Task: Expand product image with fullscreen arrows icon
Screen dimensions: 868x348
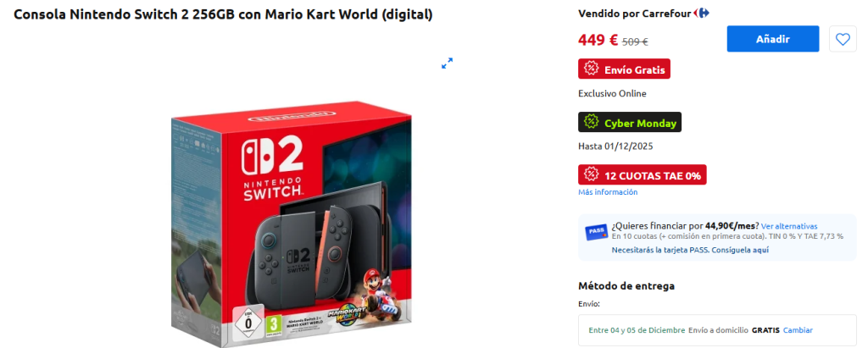Action: [x=447, y=63]
